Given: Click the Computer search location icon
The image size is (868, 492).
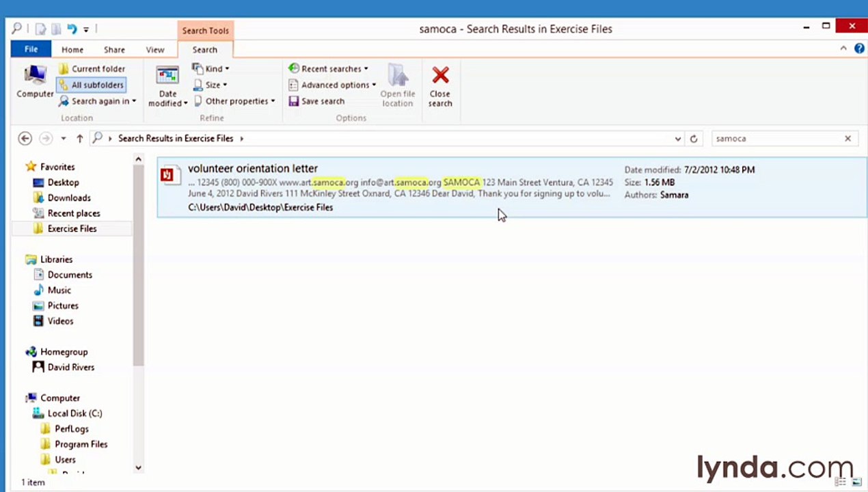Looking at the screenshot, I should pos(35,82).
